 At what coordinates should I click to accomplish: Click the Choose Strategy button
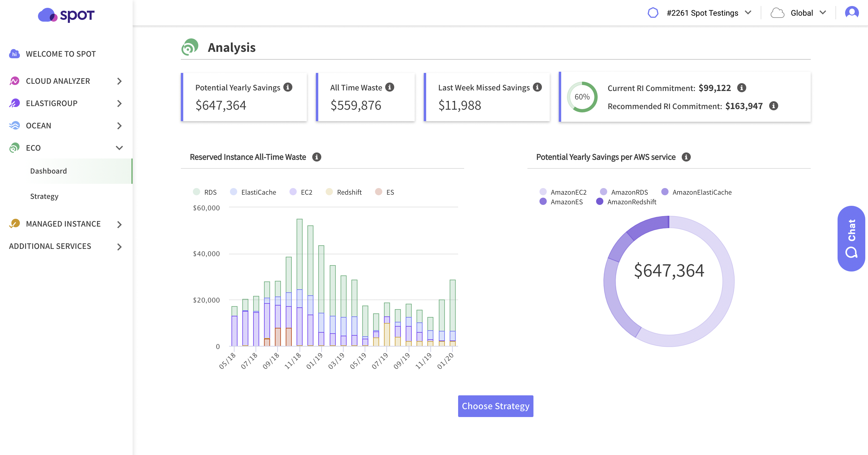coord(495,406)
